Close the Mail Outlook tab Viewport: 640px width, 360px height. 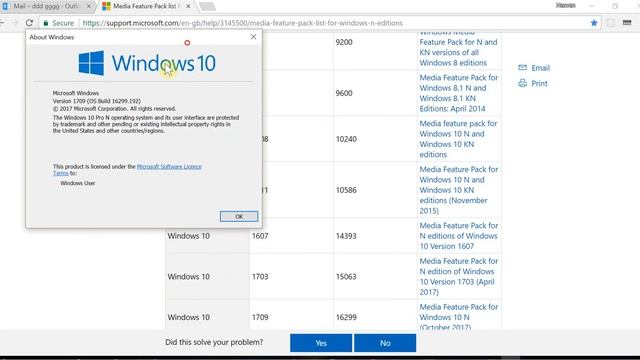[89, 6]
